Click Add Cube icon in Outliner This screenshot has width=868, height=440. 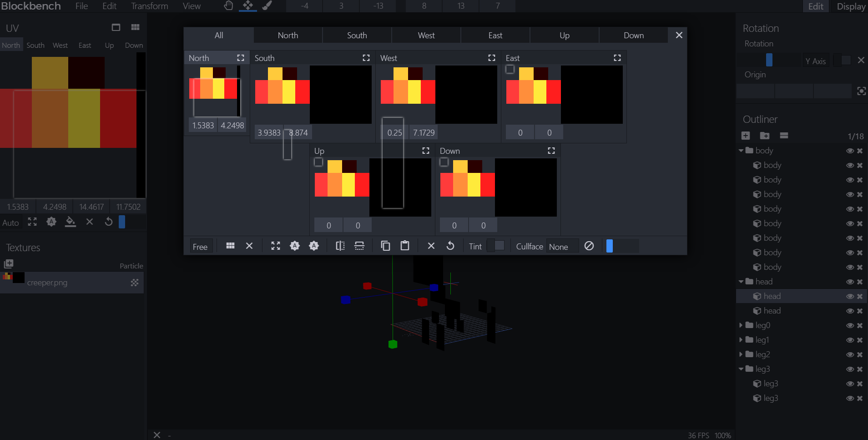[746, 136]
